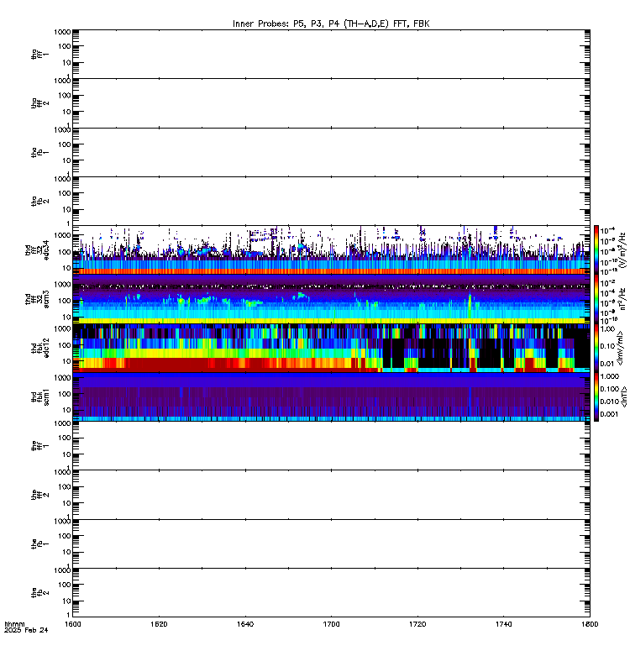Click the 1700 time axis label
This screenshot has width=630, height=672.
click(x=331, y=624)
